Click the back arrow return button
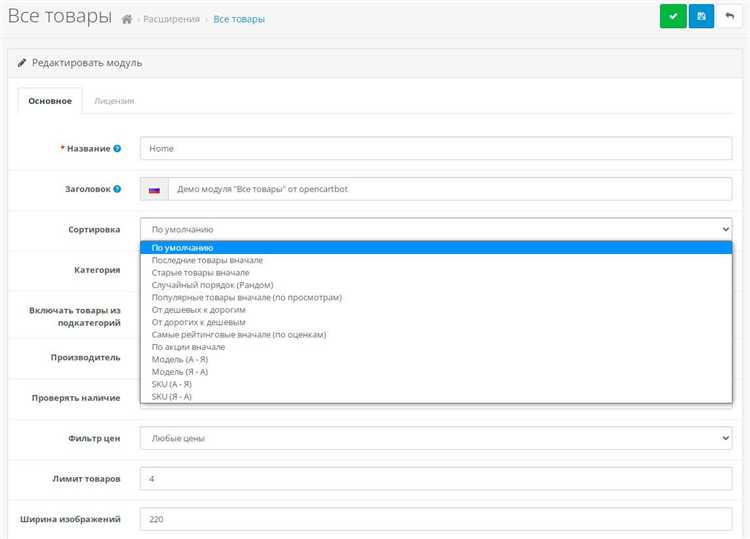 coord(729,16)
